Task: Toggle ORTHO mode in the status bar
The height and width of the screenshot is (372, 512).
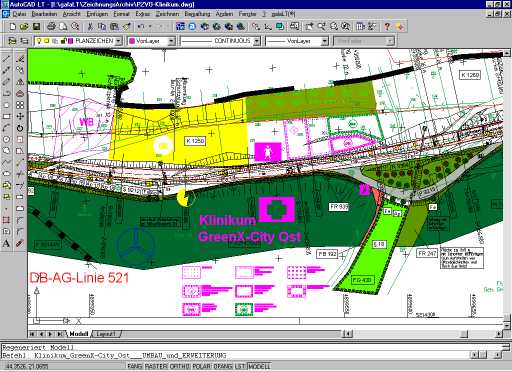Action: [180, 366]
